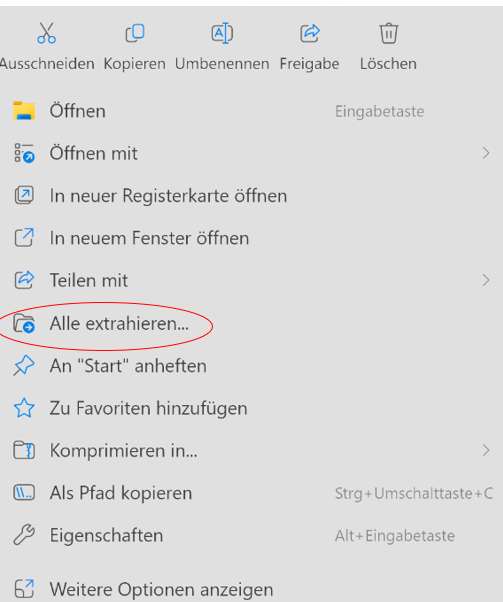The width and height of the screenshot is (503, 602).
Task: Click the star icon for Zu Favoriten hinzufügen
Action: [24, 408]
